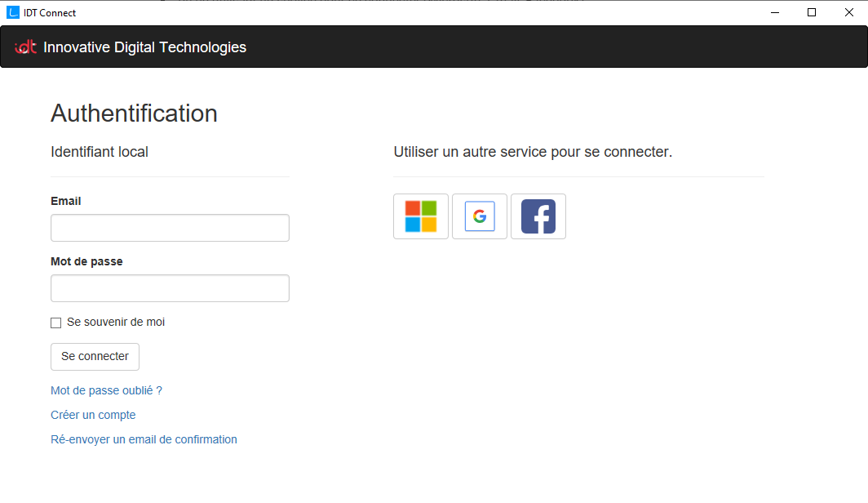Open the 'Mot de passe oublié ?' link
This screenshot has height=503, width=868.
pos(106,390)
